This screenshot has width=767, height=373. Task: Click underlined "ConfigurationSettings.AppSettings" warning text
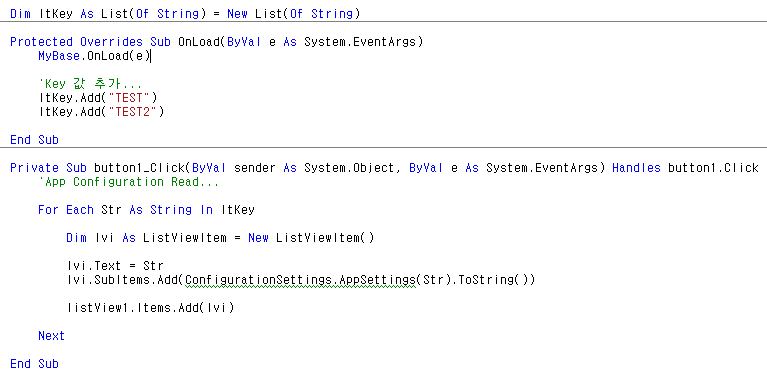point(300,281)
